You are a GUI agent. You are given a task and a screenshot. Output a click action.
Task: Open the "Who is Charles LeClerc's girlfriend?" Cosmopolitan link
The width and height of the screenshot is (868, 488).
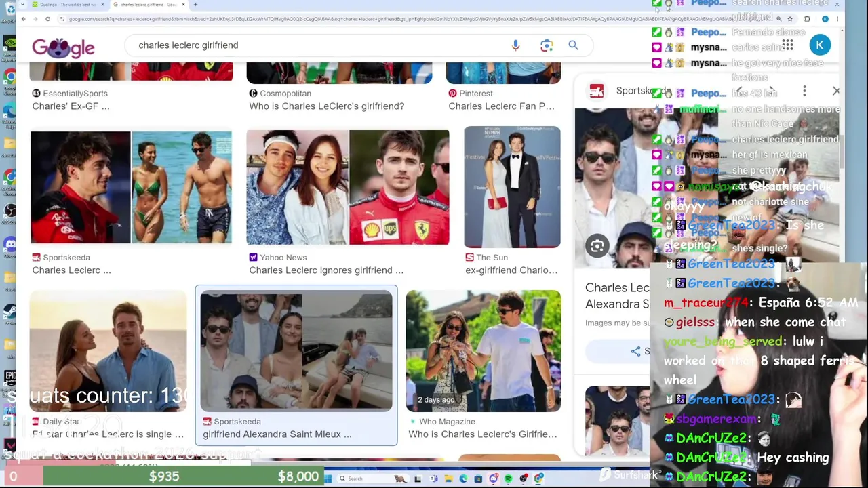[x=326, y=106]
